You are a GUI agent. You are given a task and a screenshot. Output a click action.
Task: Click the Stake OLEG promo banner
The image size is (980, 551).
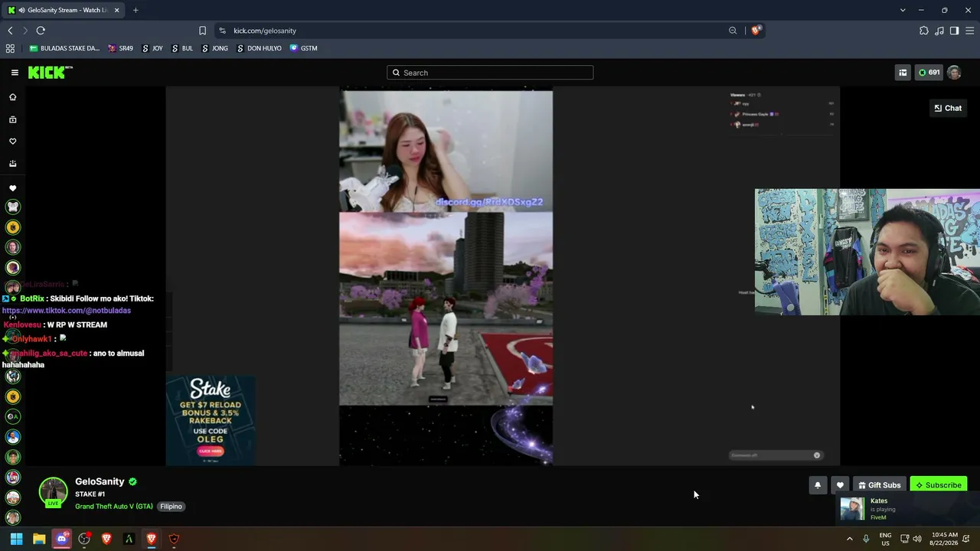point(211,420)
